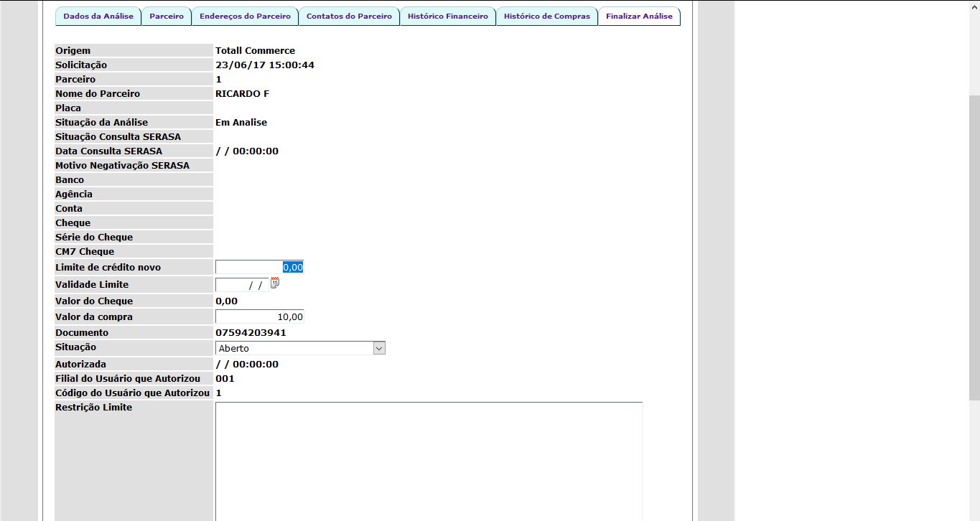View the Histórico Financeiro tab
Screen dimensions: 980x521
point(448,17)
